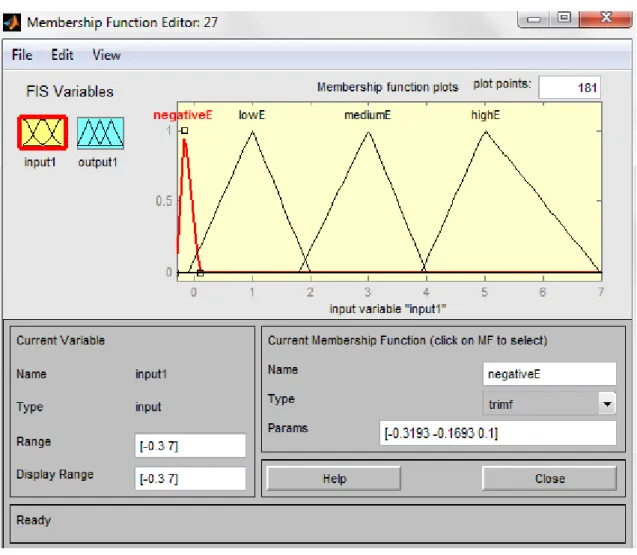Open the Edit menu

(x=62, y=55)
